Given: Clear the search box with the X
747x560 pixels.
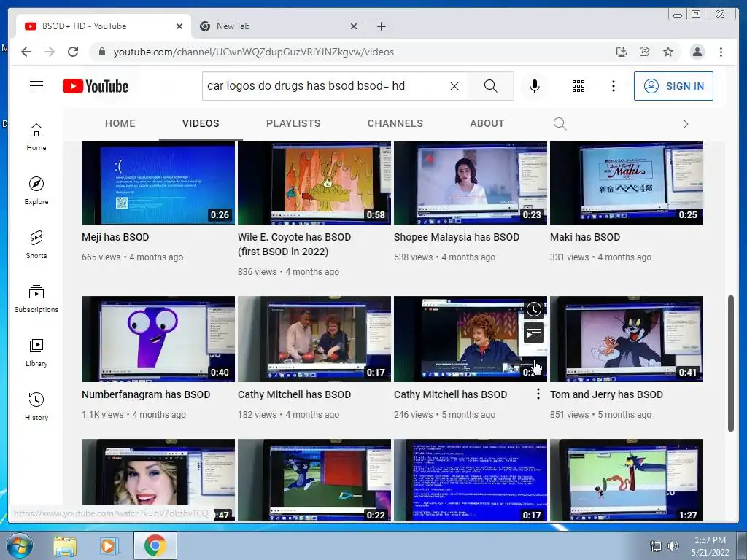Looking at the screenshot, I should point(454,86).
